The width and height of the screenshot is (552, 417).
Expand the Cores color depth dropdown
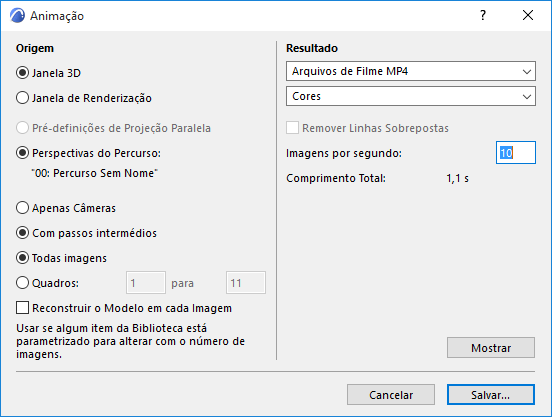(x=411, y=96)
